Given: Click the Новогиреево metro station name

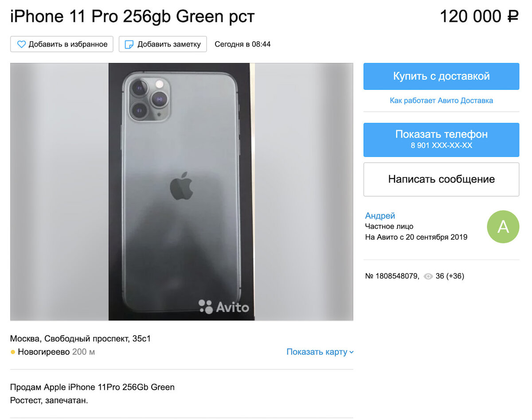Looking at the screenshot, I should 43,352.
